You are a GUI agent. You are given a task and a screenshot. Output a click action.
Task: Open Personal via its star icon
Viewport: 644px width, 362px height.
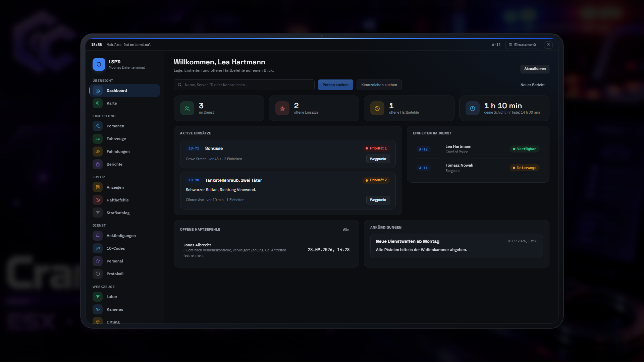coord(98,261)
